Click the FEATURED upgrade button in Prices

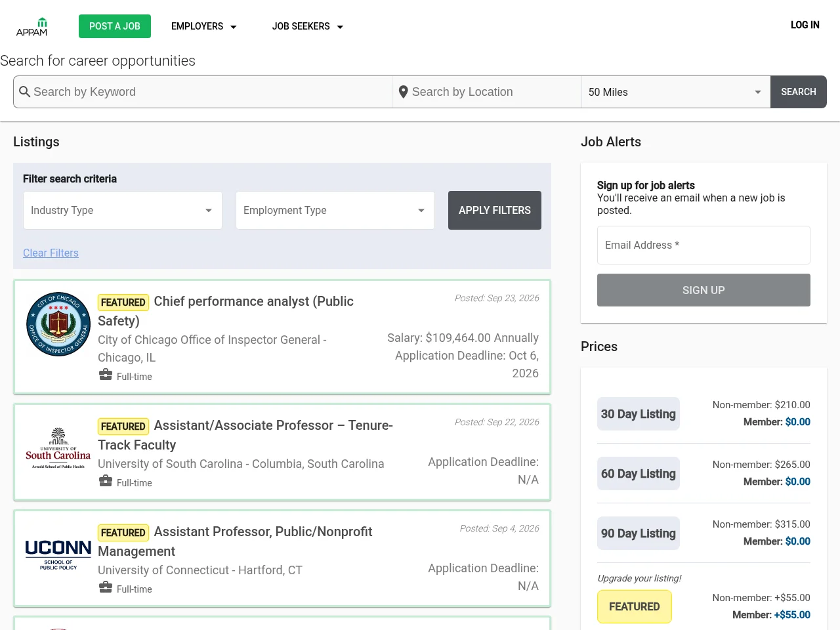[635, 606]
